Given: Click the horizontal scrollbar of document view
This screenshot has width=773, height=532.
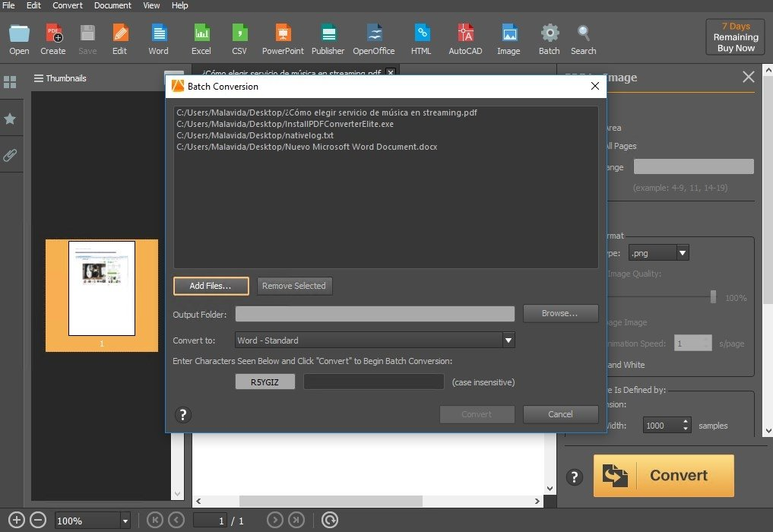Looking at the screenshot, I should 331,501.
